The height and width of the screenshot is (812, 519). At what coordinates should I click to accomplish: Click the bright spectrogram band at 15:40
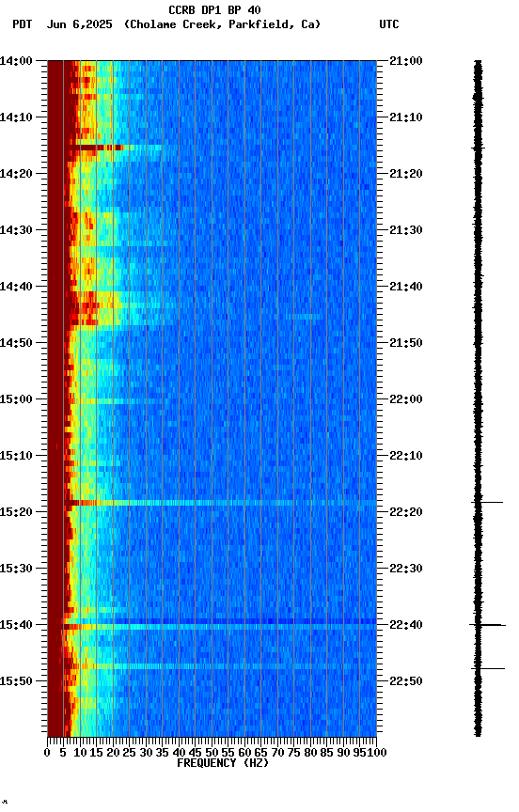[219, 627]
